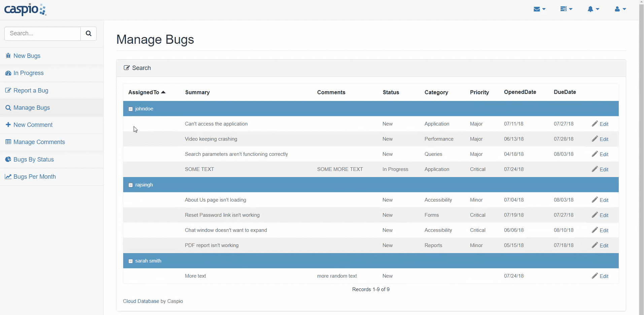The height and width of the screenshot is (315, 644).
Task: Open the bell notifications dropdown
Action: pos(593,9)
